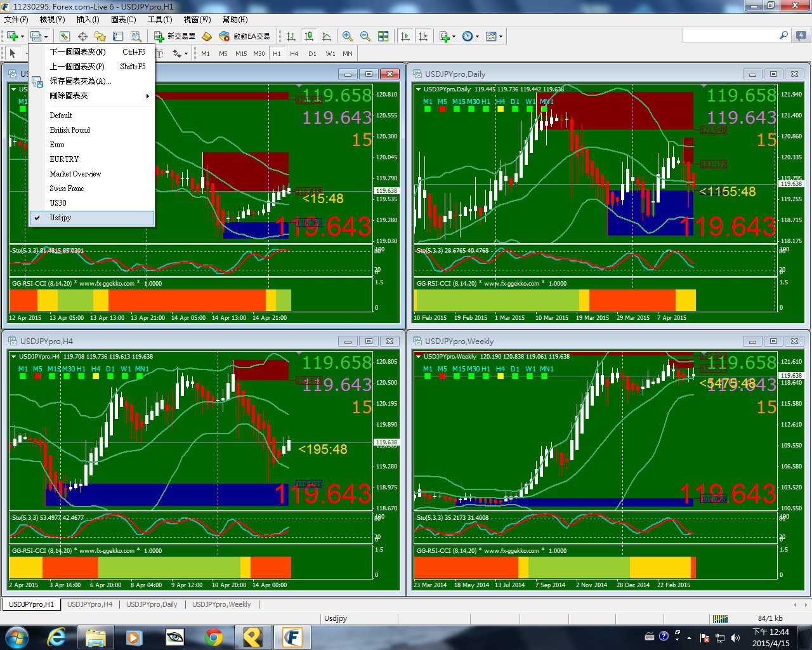Image resolution: width=812 pixels, height=650 pixels.
Task: Tile the chart windows
Action: point(383,36)
